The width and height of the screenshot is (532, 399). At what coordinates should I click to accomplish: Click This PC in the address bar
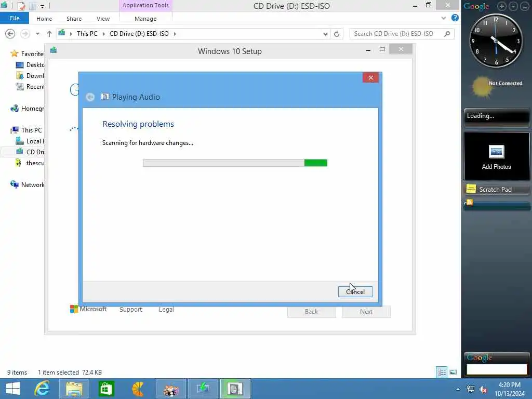pos(87,34)
